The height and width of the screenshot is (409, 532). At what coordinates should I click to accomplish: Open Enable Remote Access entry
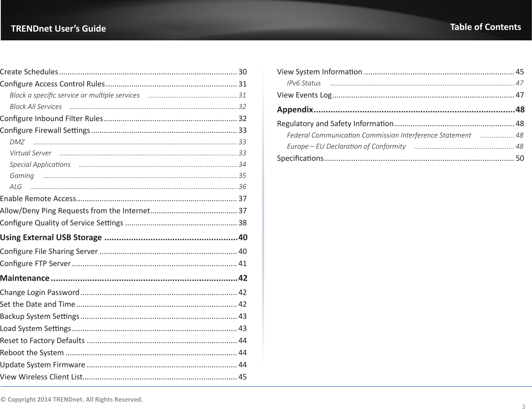(123, 199)
